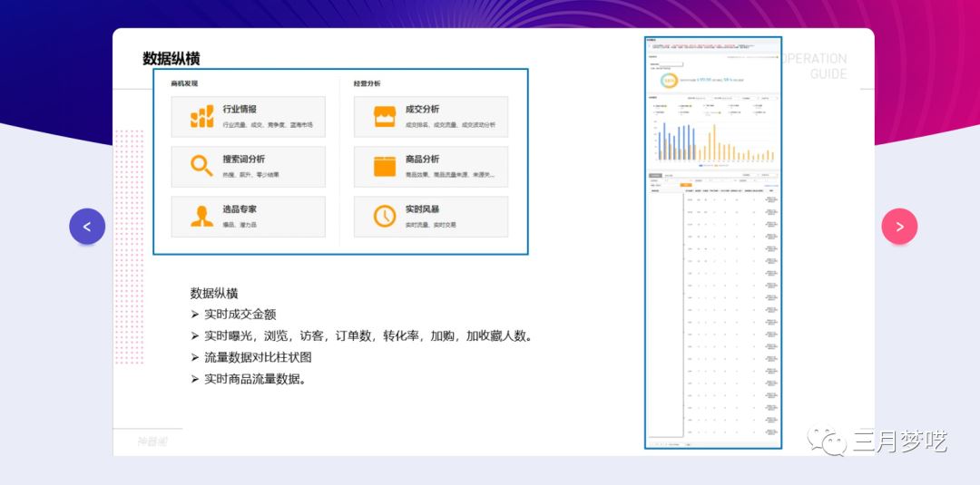The image size is (980, 485).
Task: Go to previous slide with left arrow
Action: [x=87, y=227]
